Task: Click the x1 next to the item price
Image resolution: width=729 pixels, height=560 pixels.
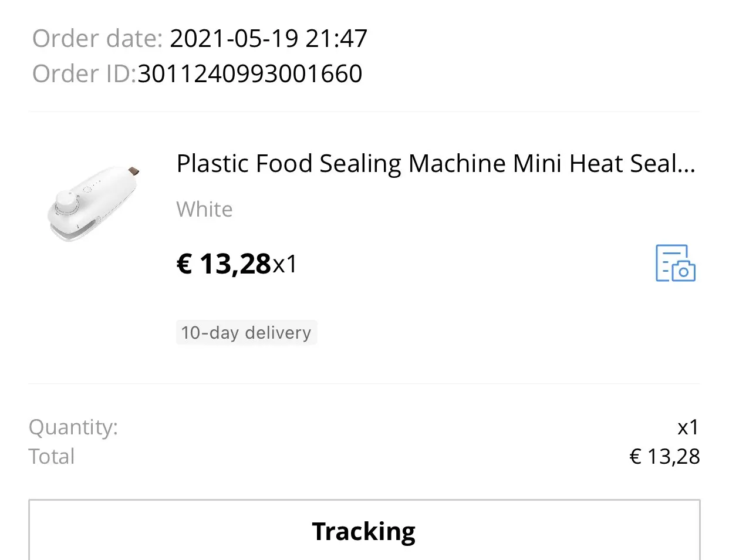Action: pyautogui.click(x=285, y=264)
